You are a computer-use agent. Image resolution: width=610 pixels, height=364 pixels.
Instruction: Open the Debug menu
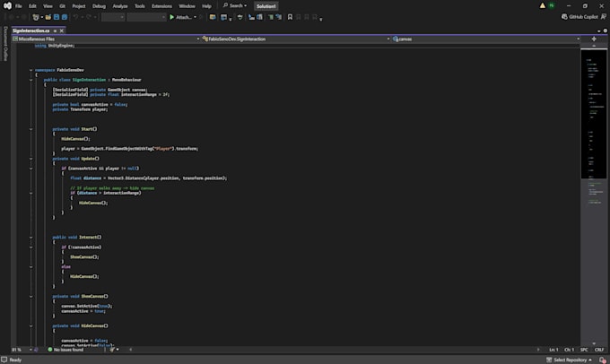[99, 6]
